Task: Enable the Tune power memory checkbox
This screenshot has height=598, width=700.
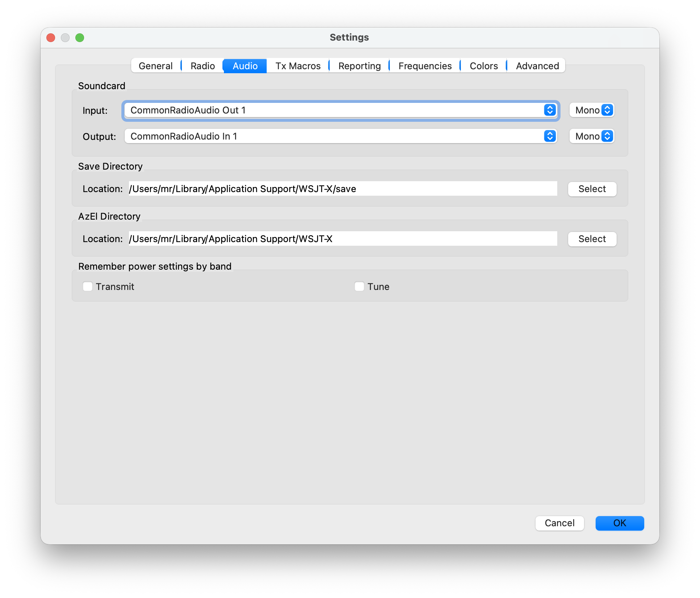Action: 359,287
